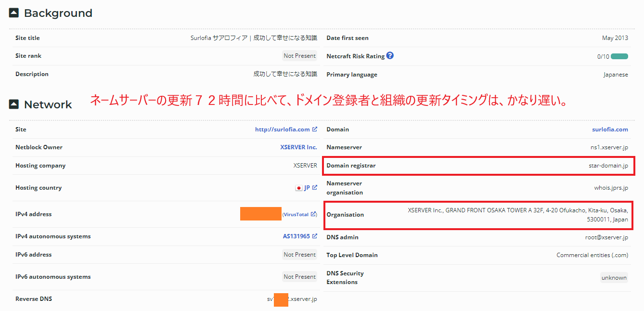Collapse the Background section
Viewport: 644px width, 311px height.
pos(14,13)
